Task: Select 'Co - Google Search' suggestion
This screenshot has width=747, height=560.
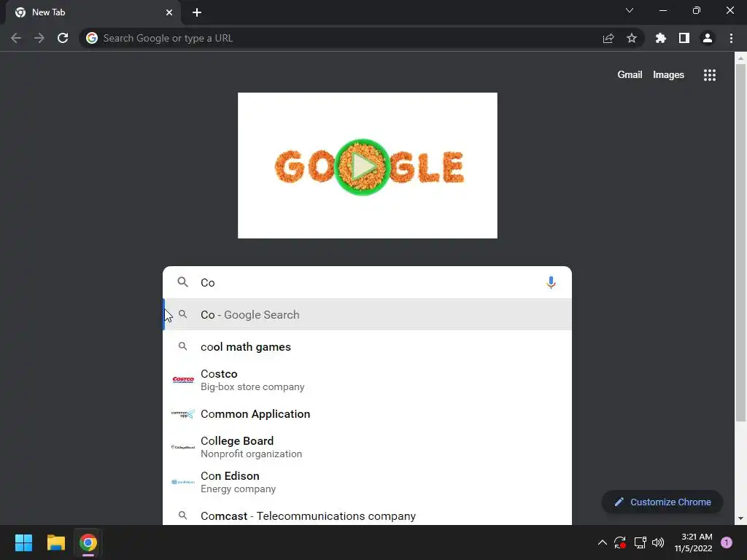Action: [368, 315]
